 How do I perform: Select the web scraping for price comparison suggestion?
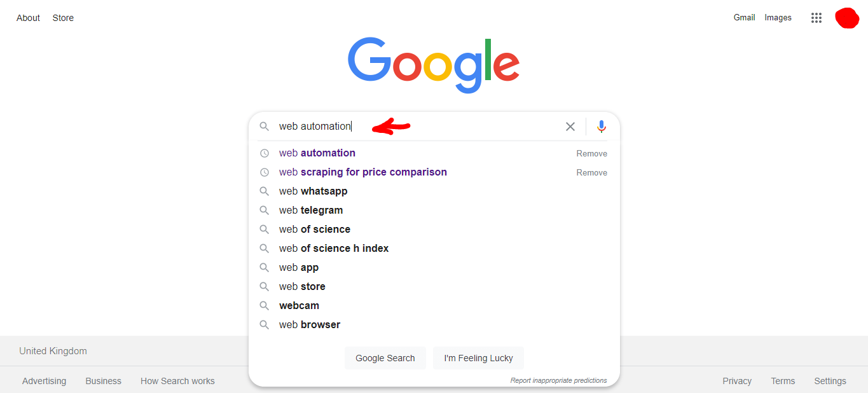363,172
